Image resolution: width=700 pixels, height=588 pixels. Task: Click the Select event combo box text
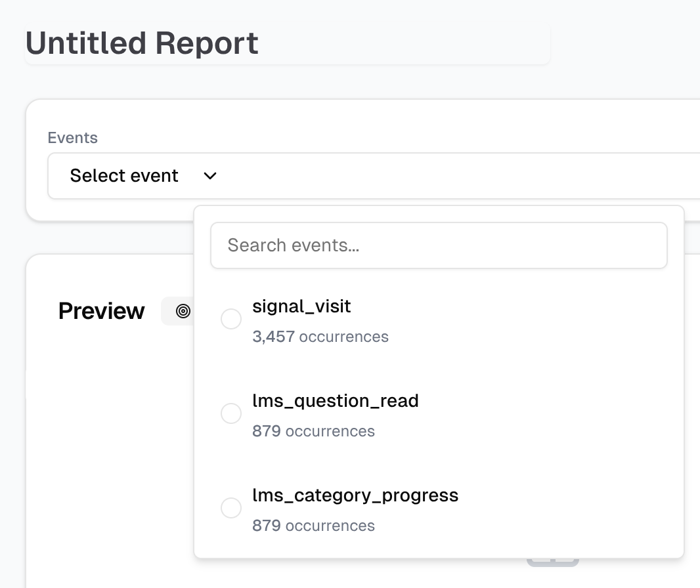click(x=124, y=176)
